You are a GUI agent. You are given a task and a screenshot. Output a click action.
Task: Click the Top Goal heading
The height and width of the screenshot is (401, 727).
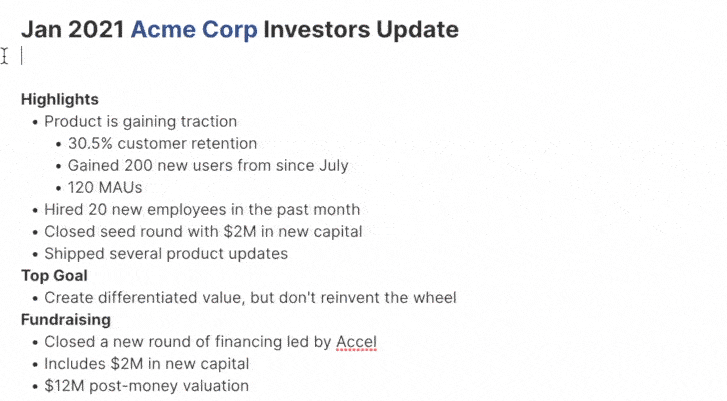(54, 275)
